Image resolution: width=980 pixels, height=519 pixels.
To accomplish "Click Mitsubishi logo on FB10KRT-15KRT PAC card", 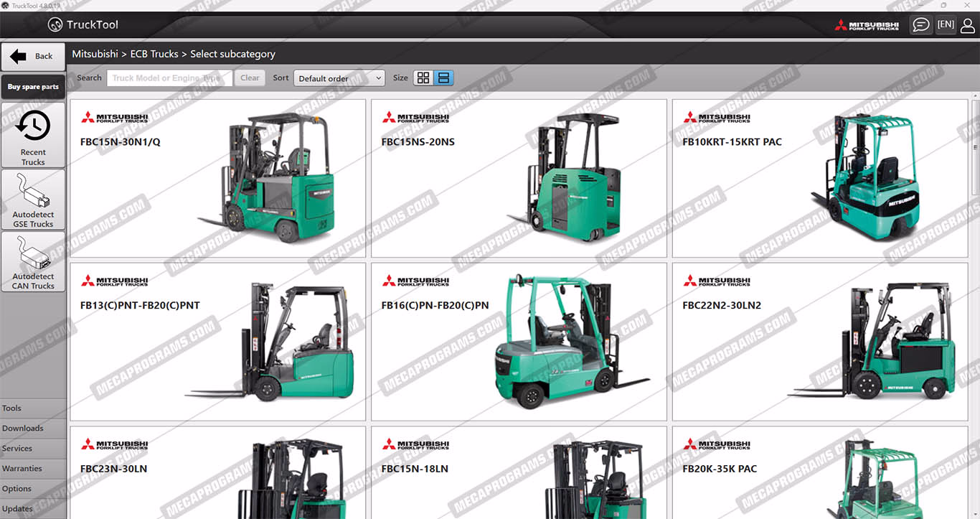I will click(x=717, y=117).
